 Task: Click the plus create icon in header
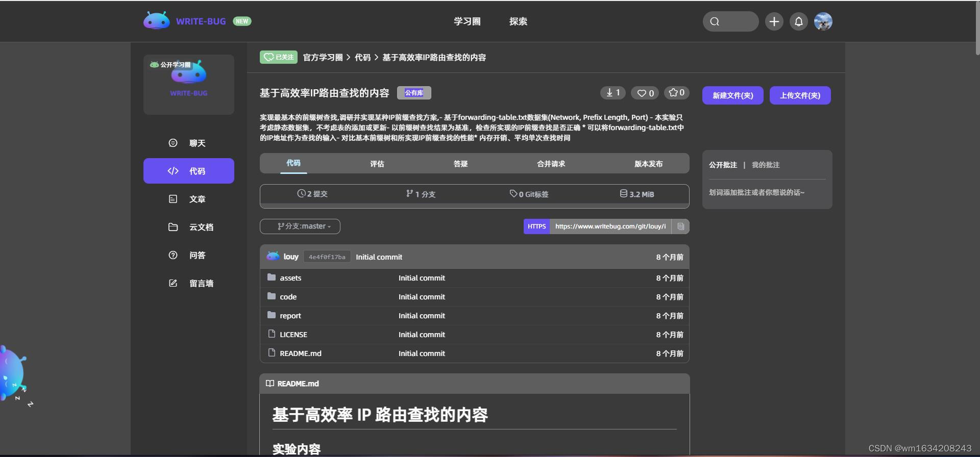[x=774, y=21]
